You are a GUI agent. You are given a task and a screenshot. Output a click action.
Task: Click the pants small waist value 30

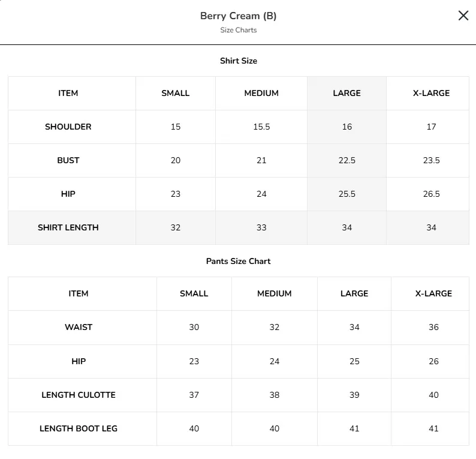tap(194, 327)
